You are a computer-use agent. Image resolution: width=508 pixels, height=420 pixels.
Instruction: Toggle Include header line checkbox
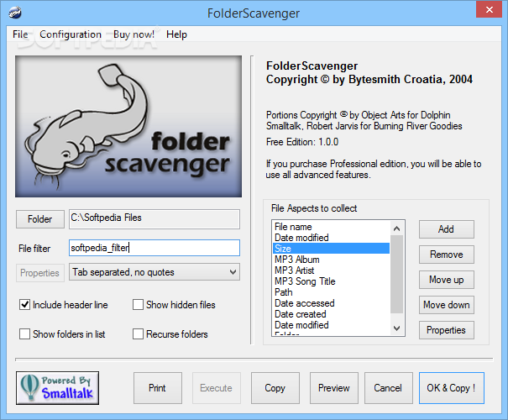click(24, 305)
